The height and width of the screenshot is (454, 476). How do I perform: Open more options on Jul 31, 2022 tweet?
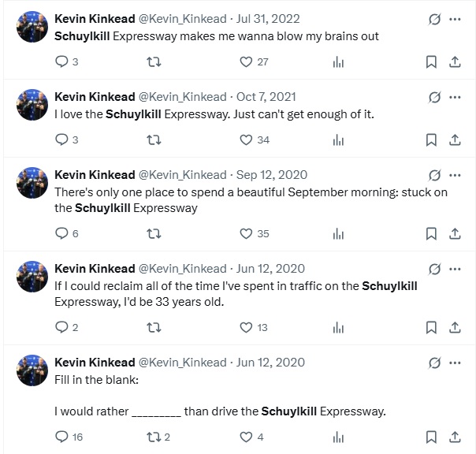click(455, 19)
